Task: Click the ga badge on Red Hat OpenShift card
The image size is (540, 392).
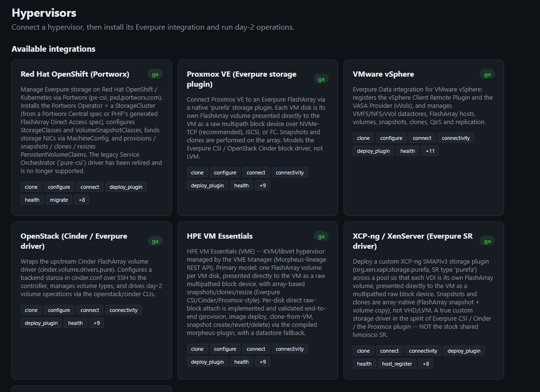Action: point(155,74)
